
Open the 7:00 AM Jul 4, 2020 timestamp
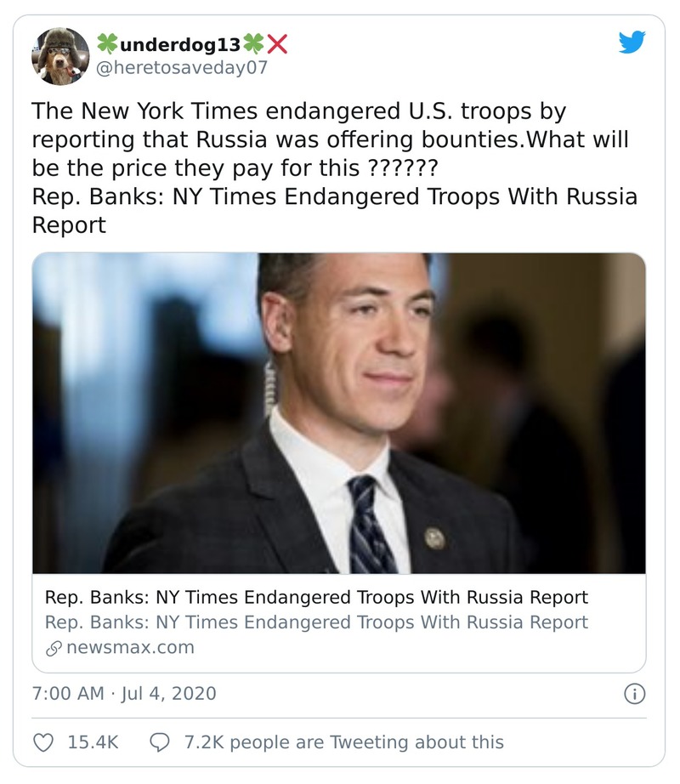click(x=124, y=694)
